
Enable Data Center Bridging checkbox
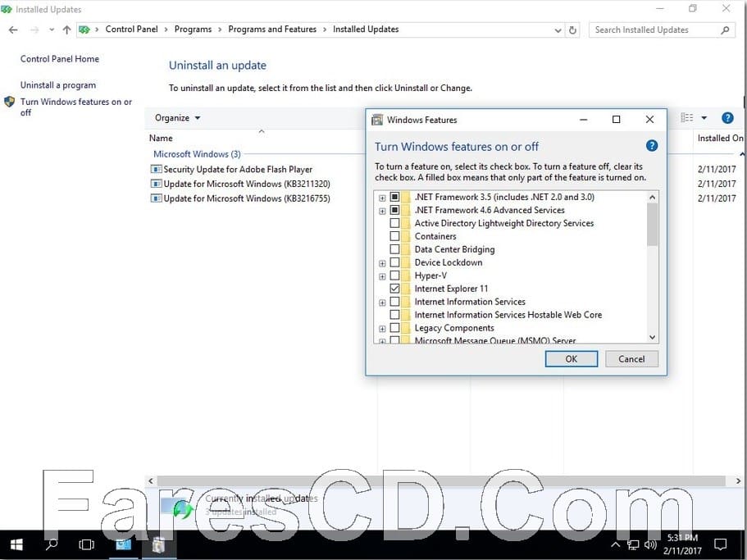394,249
